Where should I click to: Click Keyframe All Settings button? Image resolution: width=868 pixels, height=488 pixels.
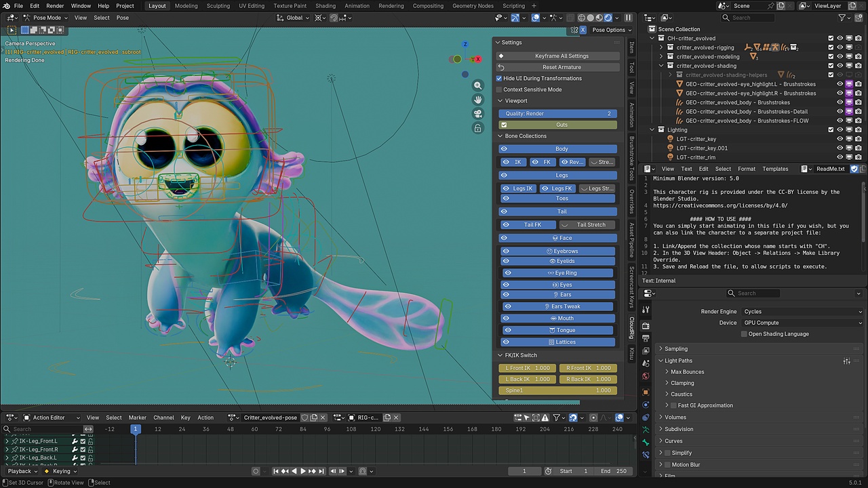[559, 56]
